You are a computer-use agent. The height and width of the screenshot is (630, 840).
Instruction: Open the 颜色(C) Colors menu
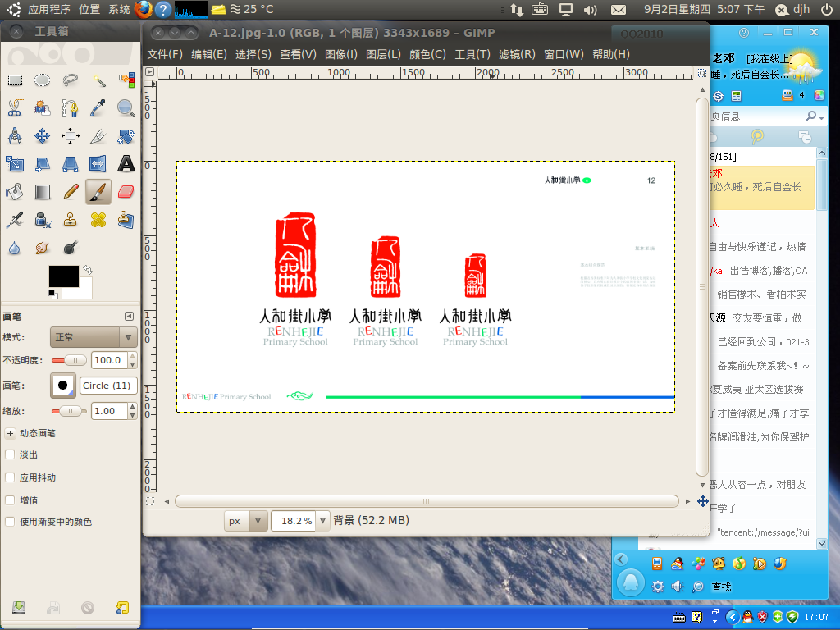(x=427, y=55)
